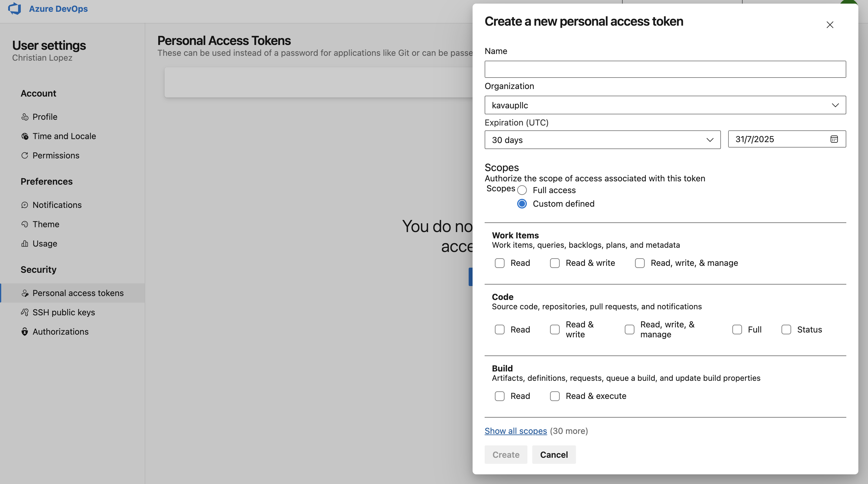Open Permissions in the Account menu

[x=56, y=155]
